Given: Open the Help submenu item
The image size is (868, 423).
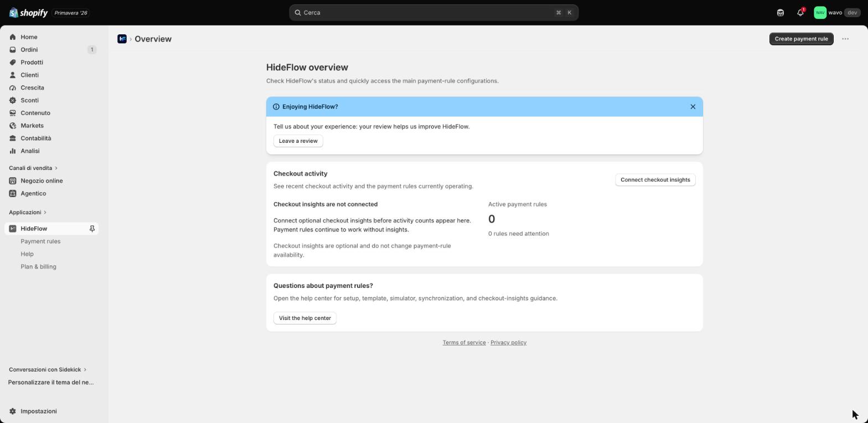Looking at the screenshot, I should coord(27,254).
